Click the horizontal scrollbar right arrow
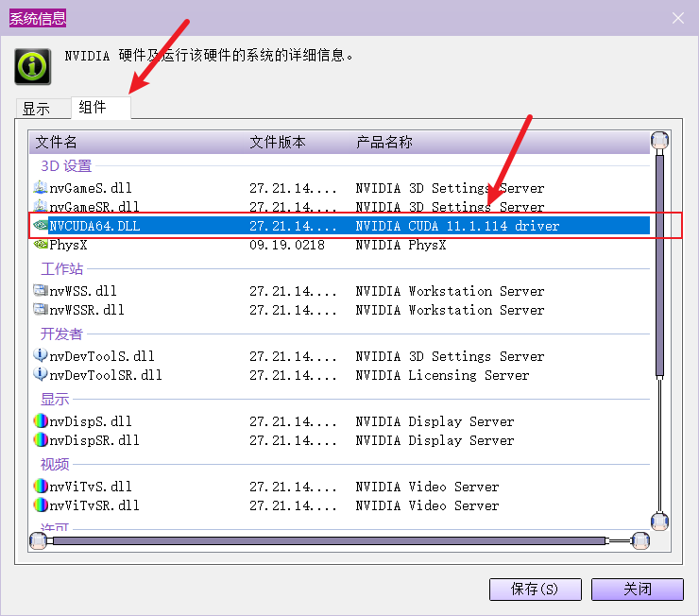Viewport: 699px width, 616px height. (640, 540)
